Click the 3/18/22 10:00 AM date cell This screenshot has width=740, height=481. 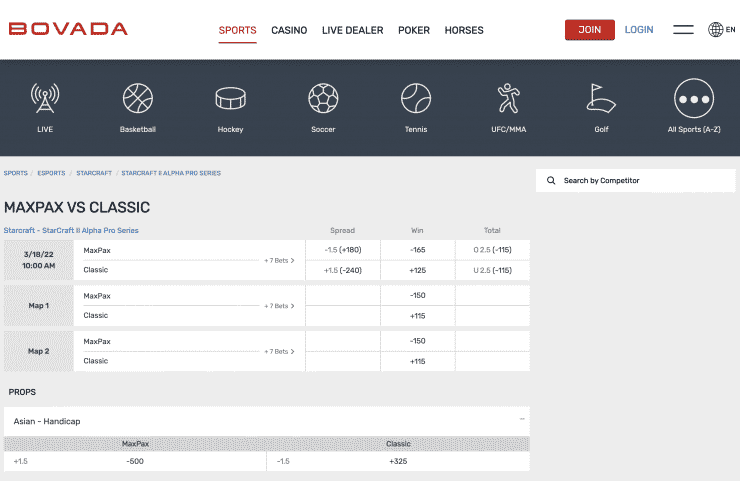[39, 260]
